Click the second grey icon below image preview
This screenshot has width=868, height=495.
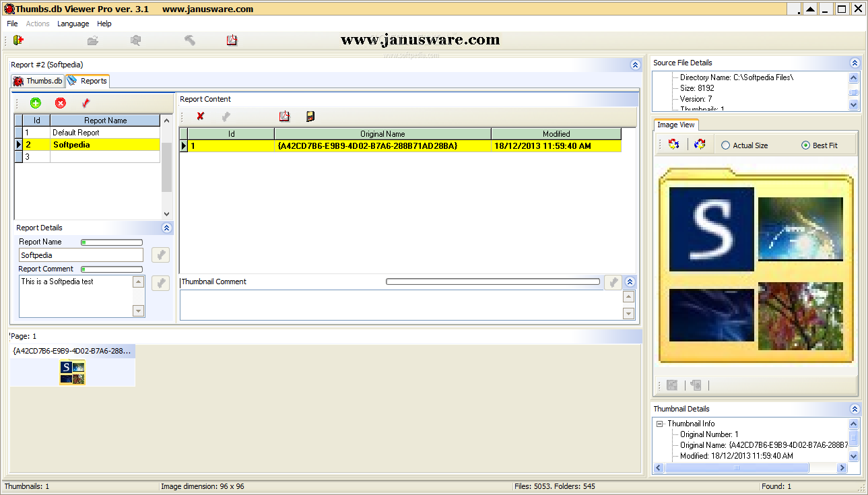[696, 385]
